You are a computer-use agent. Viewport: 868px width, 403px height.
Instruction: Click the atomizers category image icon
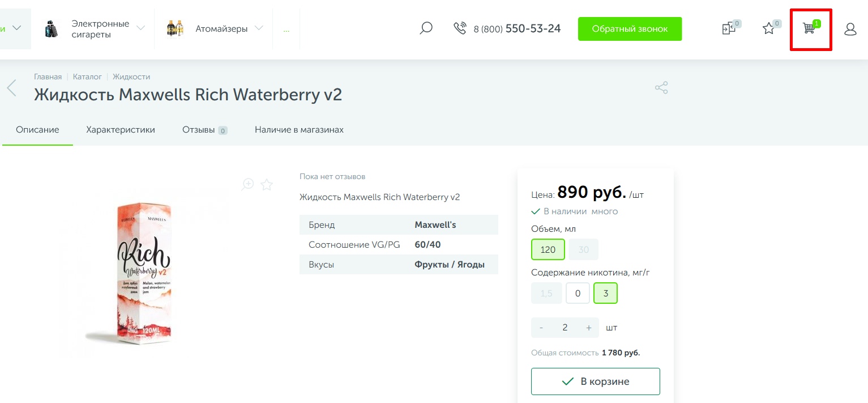pos(175,28)
